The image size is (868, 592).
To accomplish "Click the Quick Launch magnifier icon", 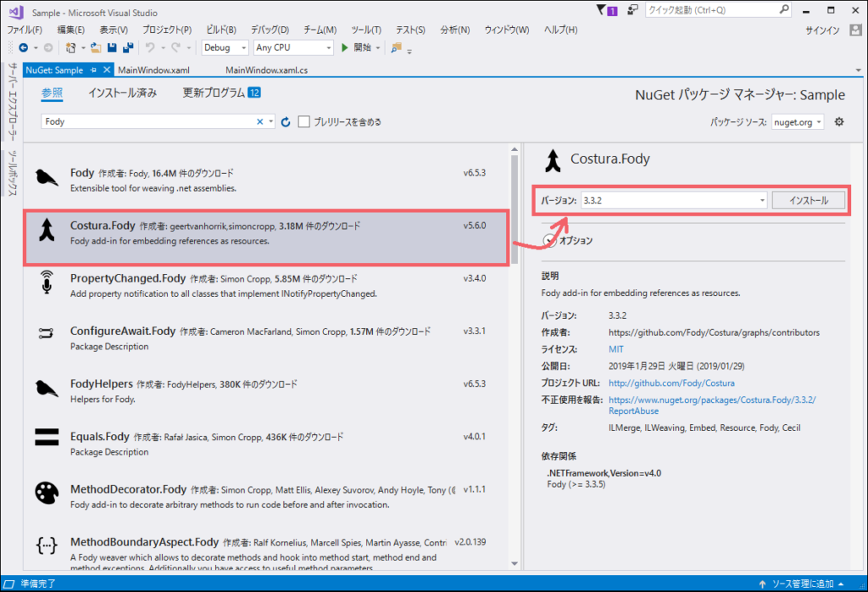I will pos(784,9).
